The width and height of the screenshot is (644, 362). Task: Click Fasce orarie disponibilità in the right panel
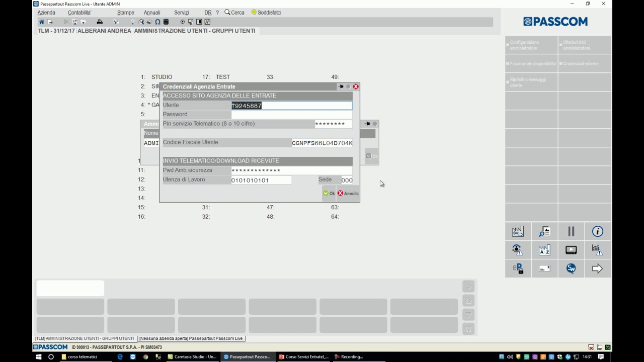click(531, 64)
